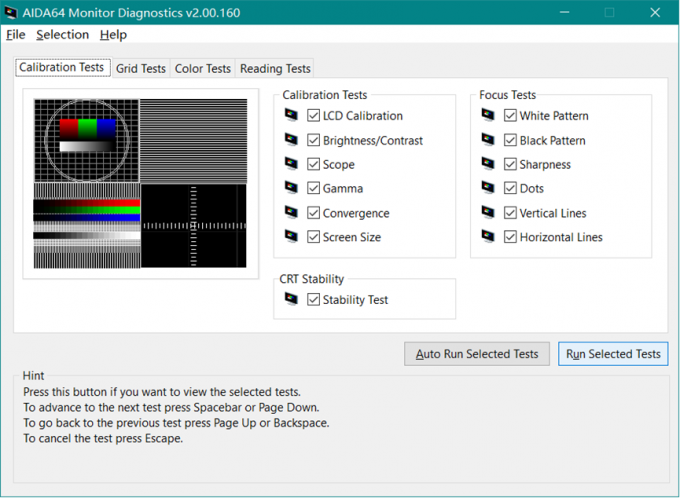680x498 pixels.
Task: Uncheck the Brightness/Contrast checkbox
Action: pyautogui.click(x=314, y=141)
